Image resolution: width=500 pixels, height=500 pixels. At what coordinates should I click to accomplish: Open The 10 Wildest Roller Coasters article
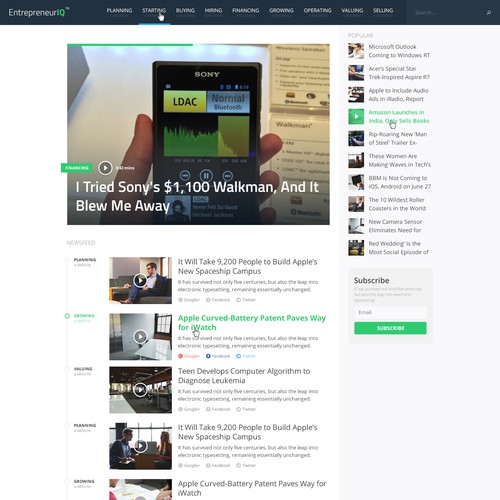(397, 204)
